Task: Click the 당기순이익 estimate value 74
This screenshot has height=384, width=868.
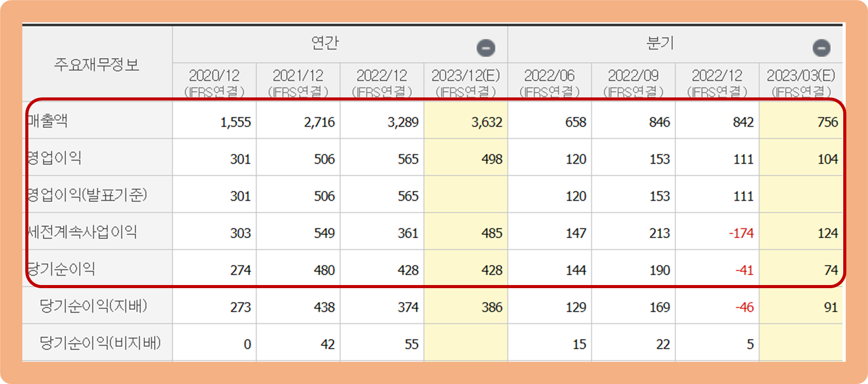Action: (831, 271)
